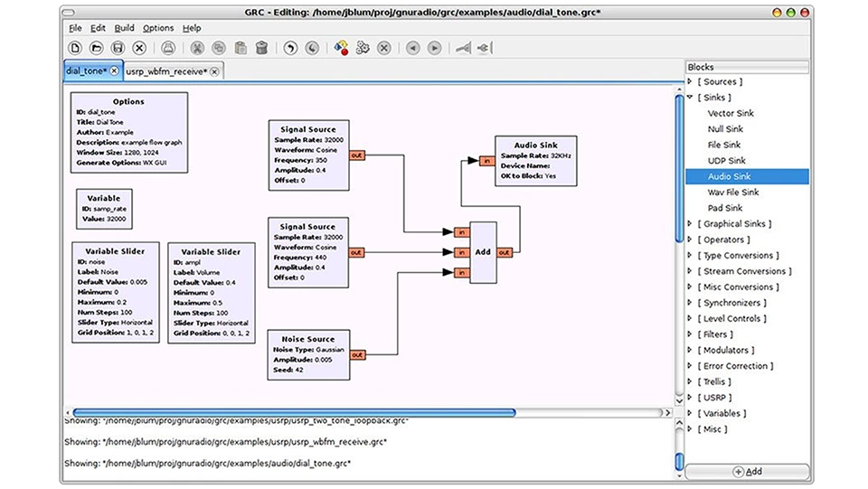
Task: Click the Undo arrow icon
Action: 290,48
